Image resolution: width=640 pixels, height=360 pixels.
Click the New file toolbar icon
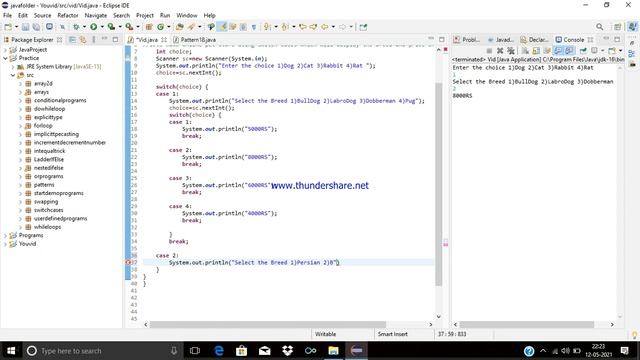pyautogui.click(x=8, y=27)
